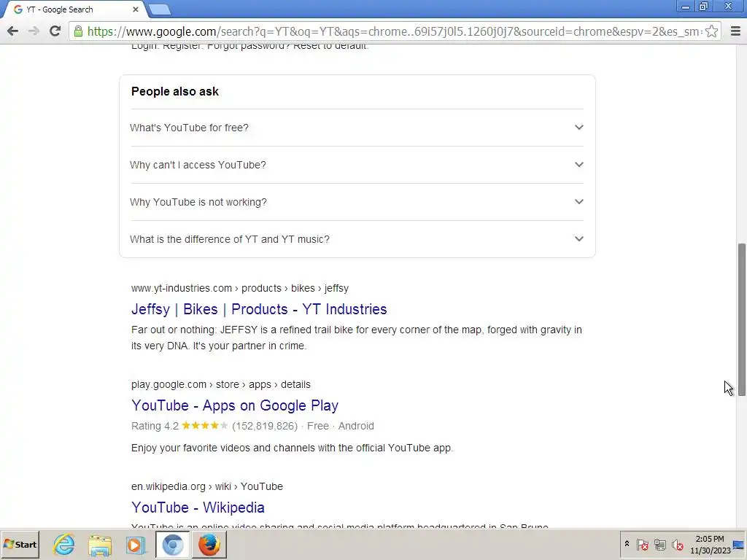The height and width of the screenshot is (560, 747).
Task: Open Windows Media Player taskbar icon
Action: coord(136,544)
